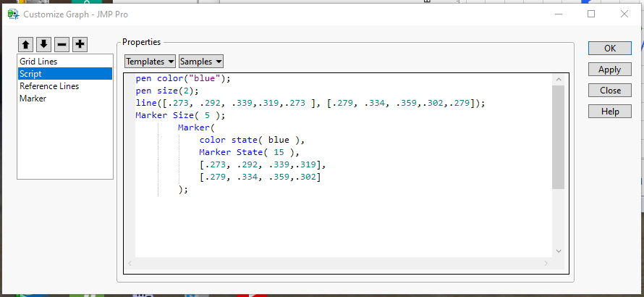Click the script vertical scrollbar thumb
This screenshot has width=644, height=297.
coord(558,137)
